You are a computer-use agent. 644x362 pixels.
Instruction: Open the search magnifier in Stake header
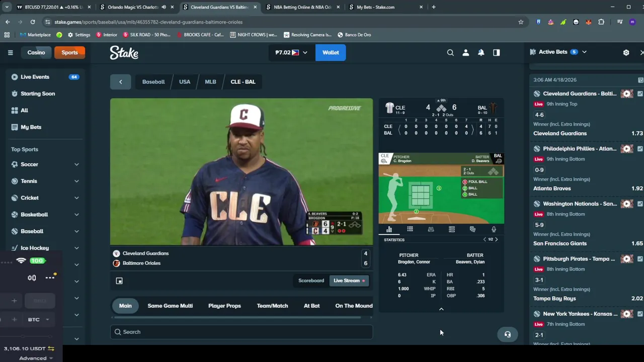point(450,52)
